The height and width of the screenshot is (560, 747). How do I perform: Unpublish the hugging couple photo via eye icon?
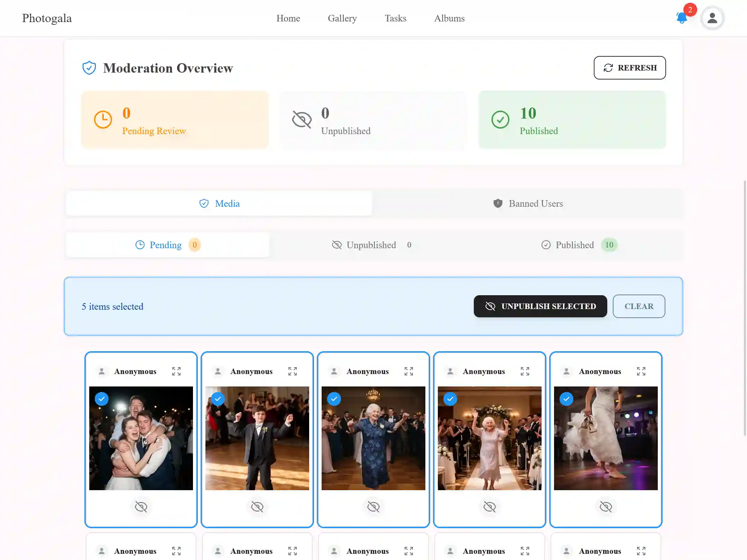(x=141, y=507)
